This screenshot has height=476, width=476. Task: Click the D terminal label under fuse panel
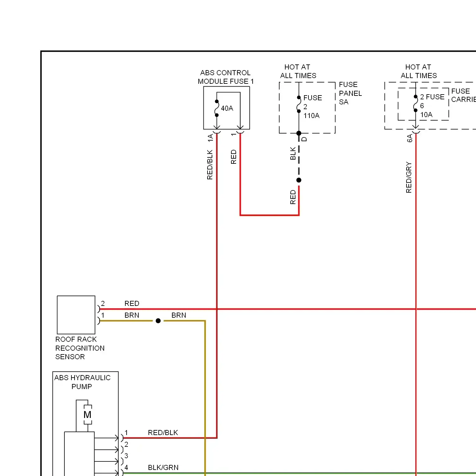304,139
